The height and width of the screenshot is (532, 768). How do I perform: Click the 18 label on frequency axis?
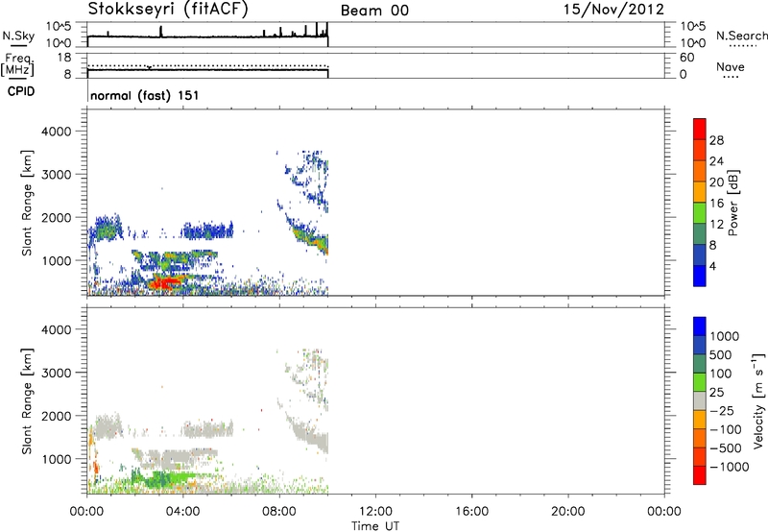(x=64, y=58)
